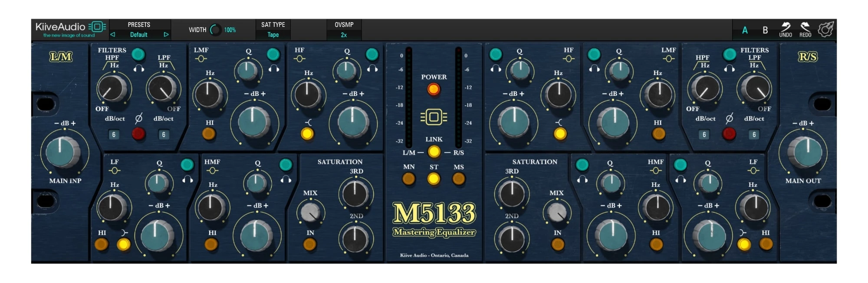Image resolution: width=868 pixels, height=283 pixels.
Task: Toggle HI button on L/M HMF band
Action: 211,244
